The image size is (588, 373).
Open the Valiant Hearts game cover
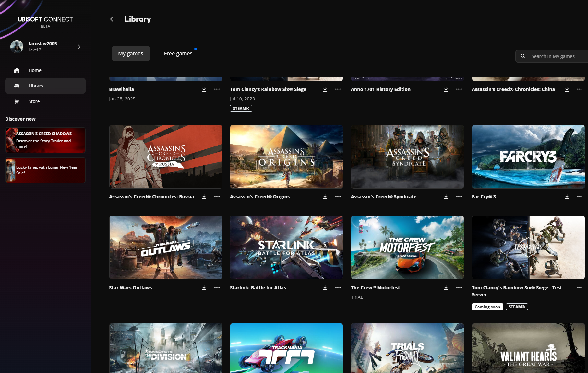[x=528, y=348]
